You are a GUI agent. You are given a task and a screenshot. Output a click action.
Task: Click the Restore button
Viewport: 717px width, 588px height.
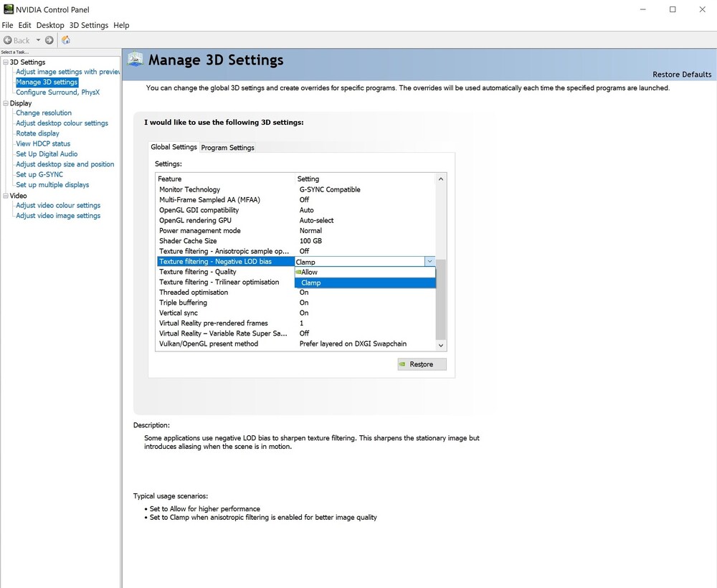pyautogui.click(x=422, y=364)
